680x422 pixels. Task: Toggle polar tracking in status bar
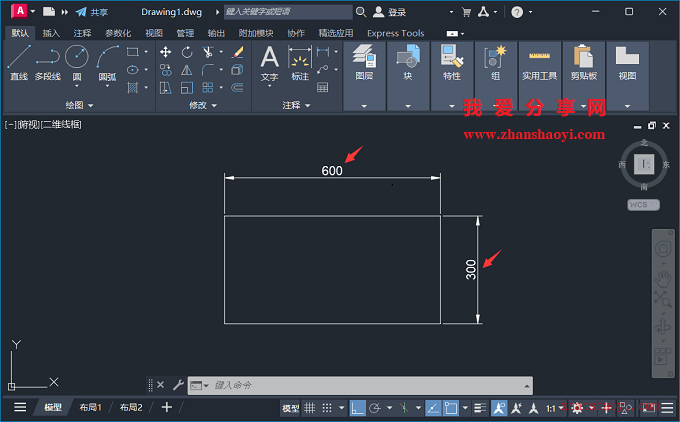click(x=375, y=408)
